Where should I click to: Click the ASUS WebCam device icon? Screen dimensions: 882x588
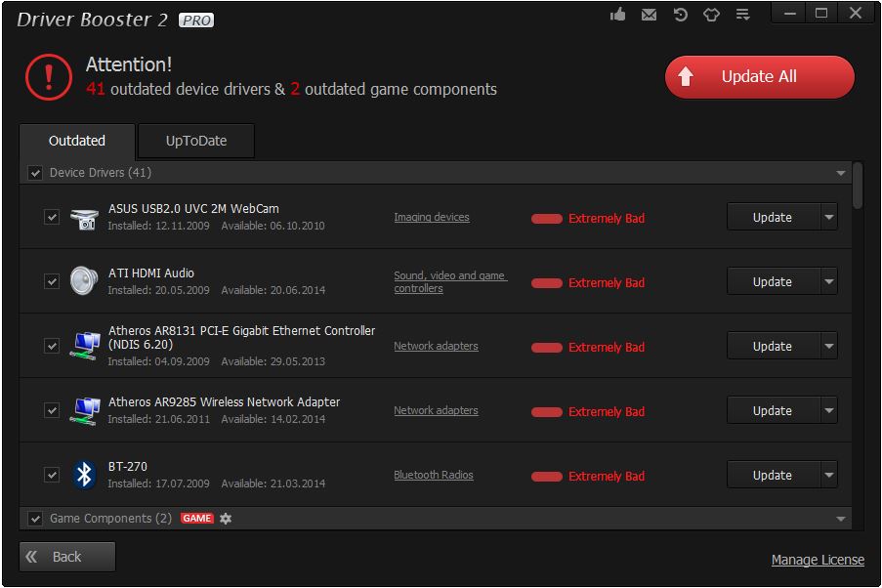(84, 219)
